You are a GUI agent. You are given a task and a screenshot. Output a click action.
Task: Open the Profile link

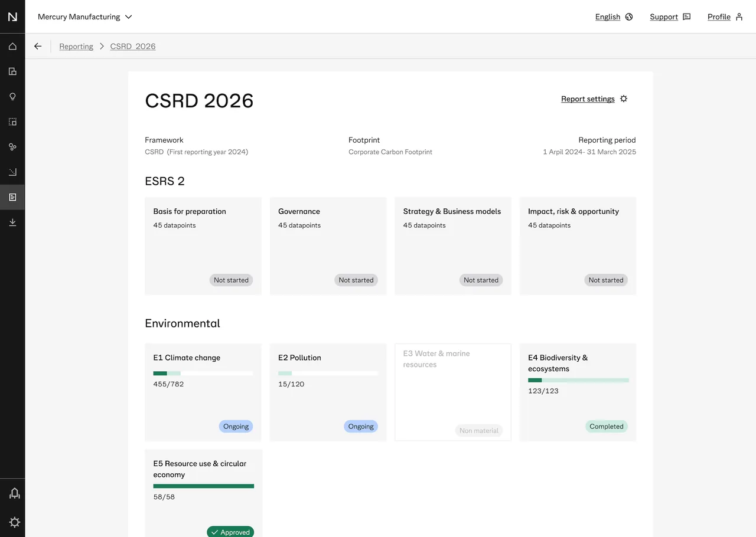(719, 17)
